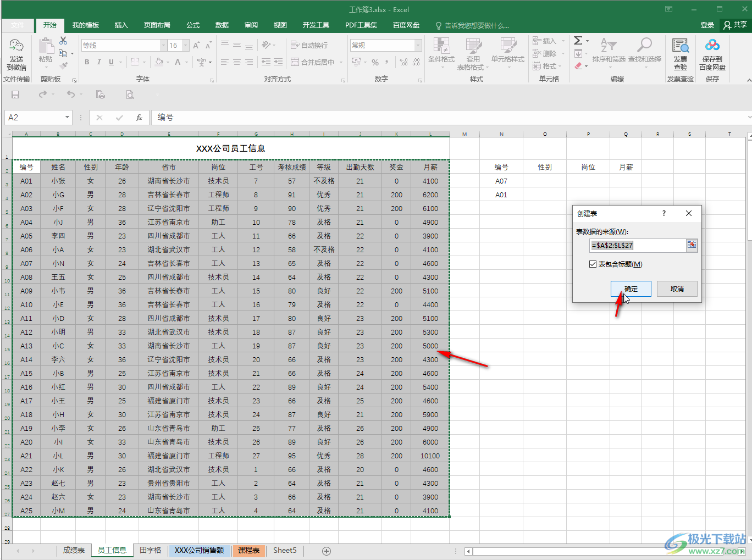This screenshot has width=752, height=560.
Task: Click the Decrease Font Size icon
Action: [208, 45]
